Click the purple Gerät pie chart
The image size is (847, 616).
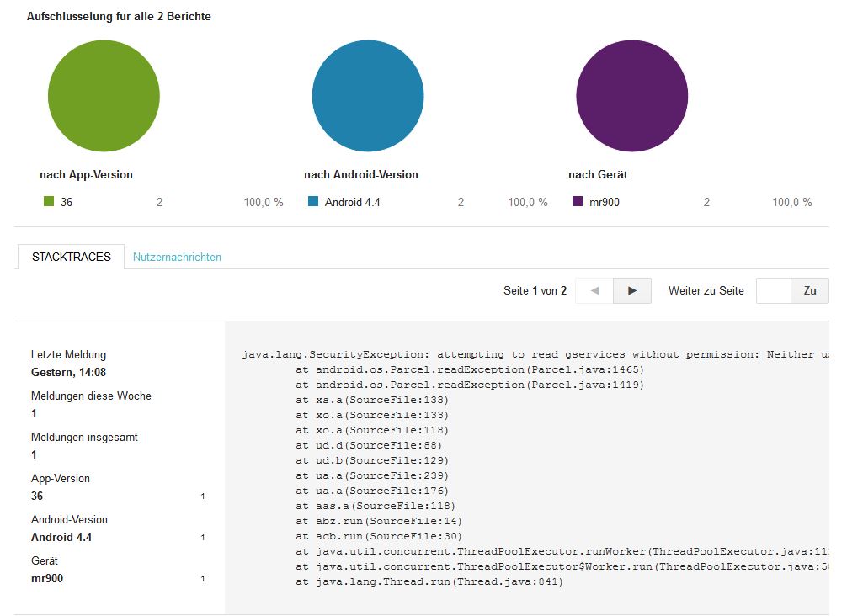tap(632, 96)
